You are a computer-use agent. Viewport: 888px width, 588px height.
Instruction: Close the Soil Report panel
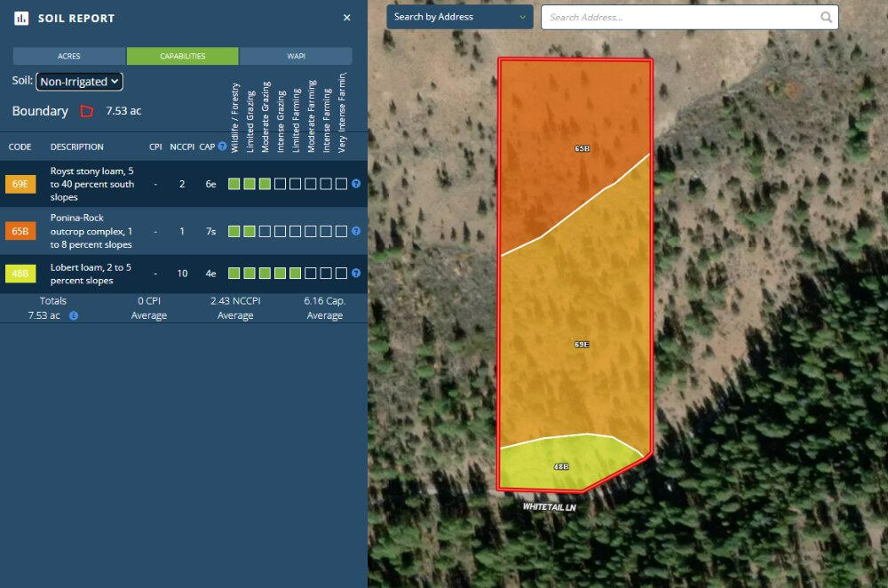pos(346,17)
